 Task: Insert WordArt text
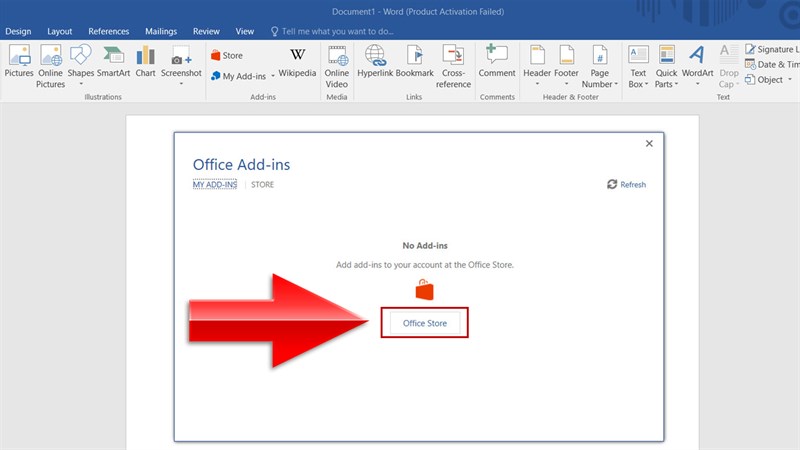coord(697,65)
